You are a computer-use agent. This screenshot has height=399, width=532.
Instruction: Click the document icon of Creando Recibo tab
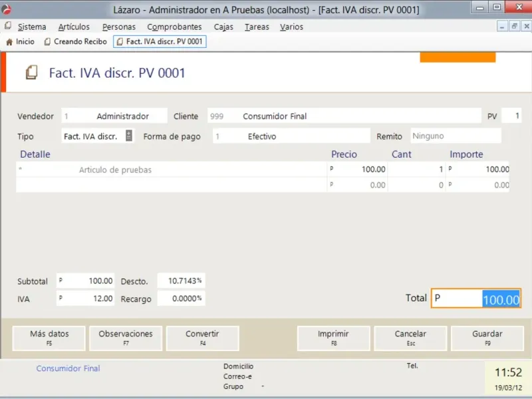click(47, 42)
